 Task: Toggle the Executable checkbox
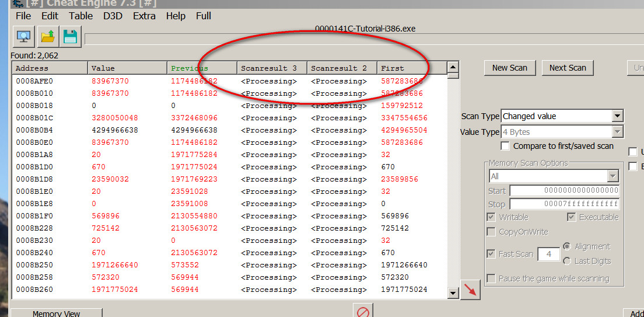coord(572,217)
